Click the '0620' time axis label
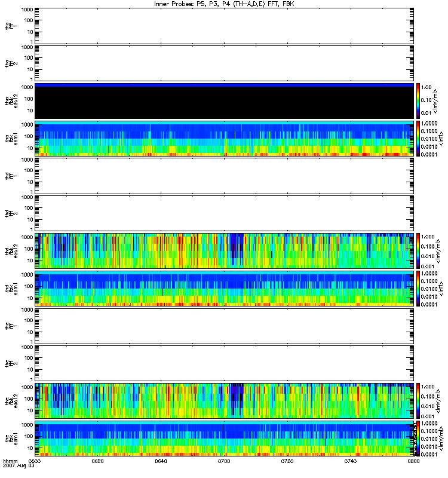This screenshot has width=448, height=478. pyautogui.click(x=98, y=461)
